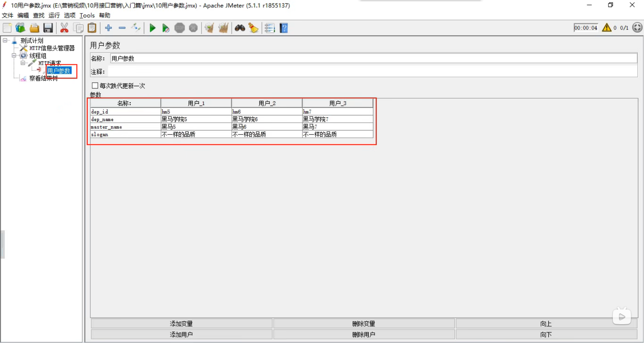Open the Function Helper list icon
The width and height of the screenshot is (644, 343).
point(270,28)
